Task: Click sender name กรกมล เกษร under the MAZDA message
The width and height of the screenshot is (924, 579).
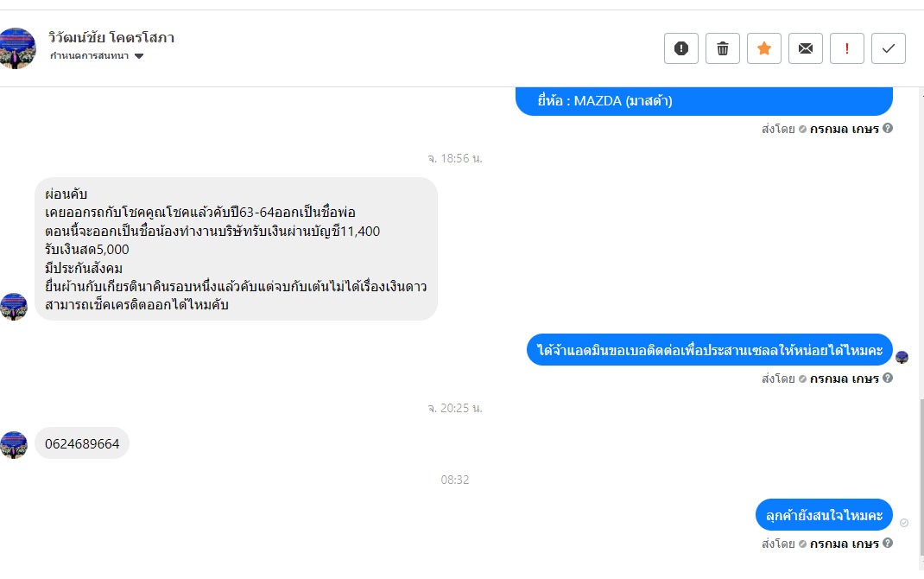Action: tap(844, 129)
